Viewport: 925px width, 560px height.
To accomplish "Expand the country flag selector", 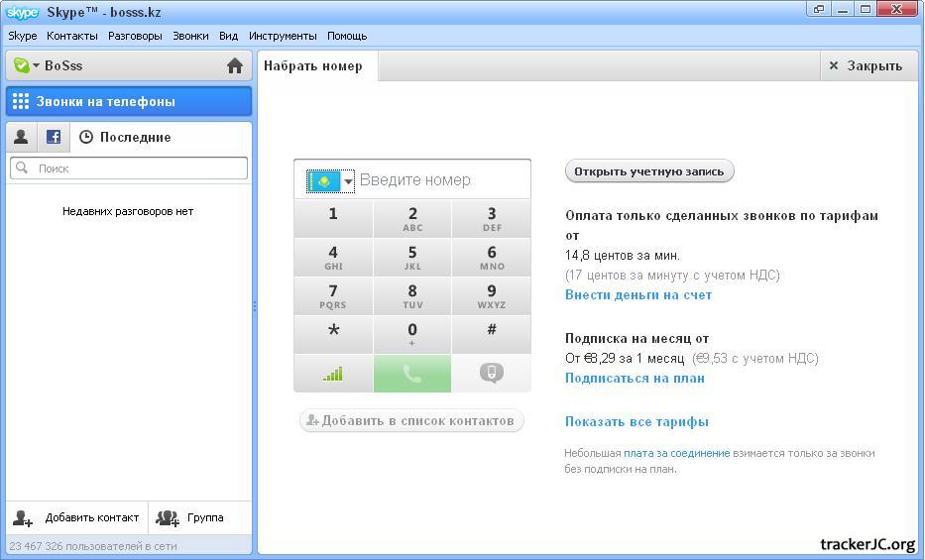I will tap(331, 180).
